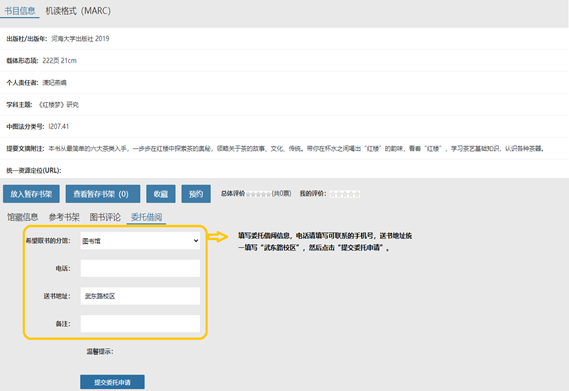Submit with the 提交委托申请 button
The image size is (569, 391).
[x=112, y=382]
